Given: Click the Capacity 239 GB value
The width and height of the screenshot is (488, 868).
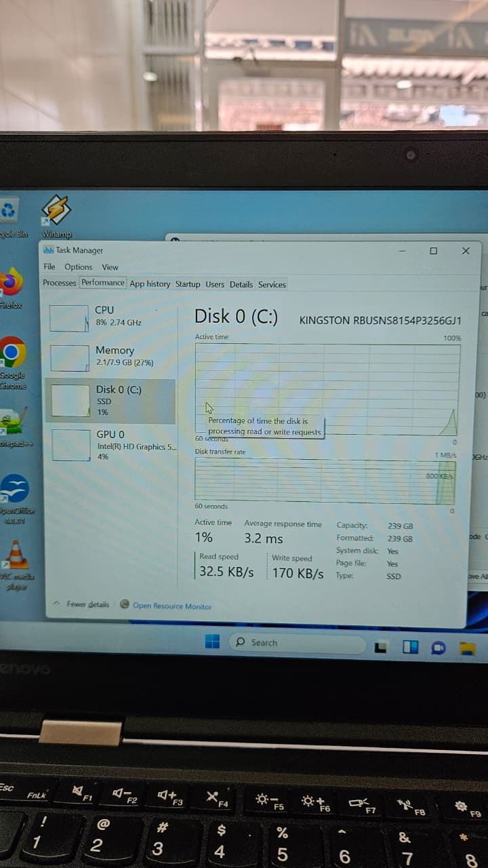Looking at the screenshot, I should tap(400, 526).
